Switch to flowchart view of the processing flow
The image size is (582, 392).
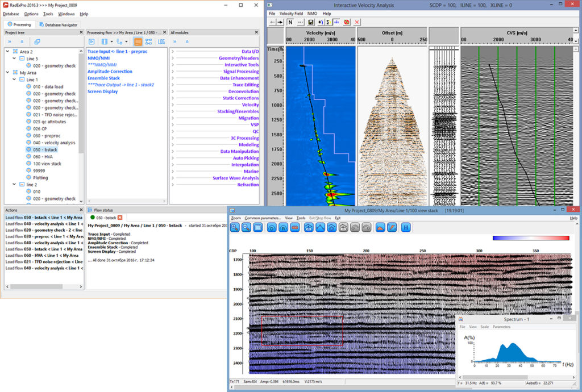coord(149,41)
